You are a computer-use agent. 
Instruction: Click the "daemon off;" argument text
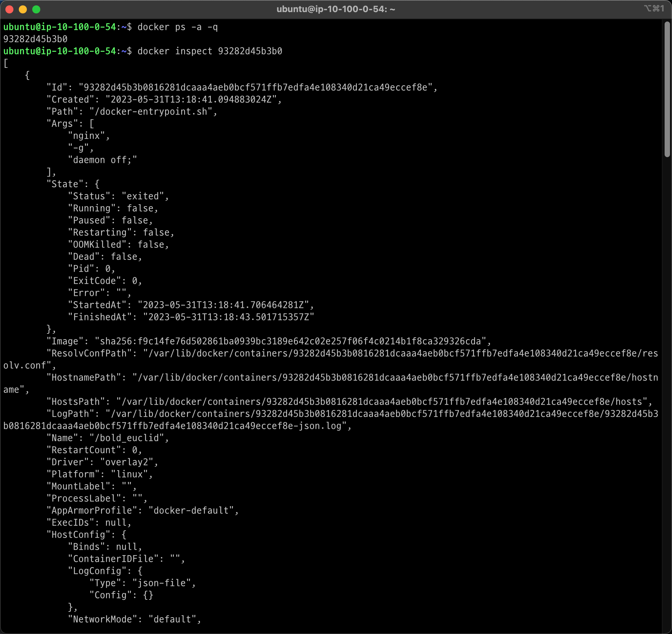coord(102,160)
